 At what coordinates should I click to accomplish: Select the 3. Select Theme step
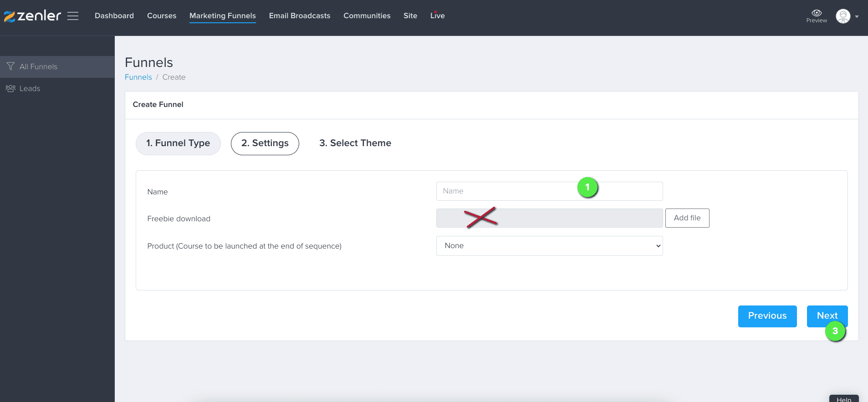(355, 143)
